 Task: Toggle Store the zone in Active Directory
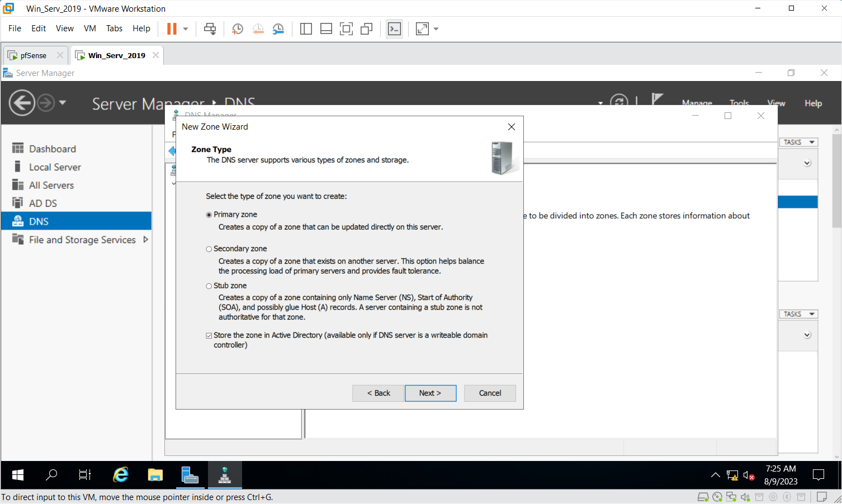pyautogui.click(x=209, y=336)
